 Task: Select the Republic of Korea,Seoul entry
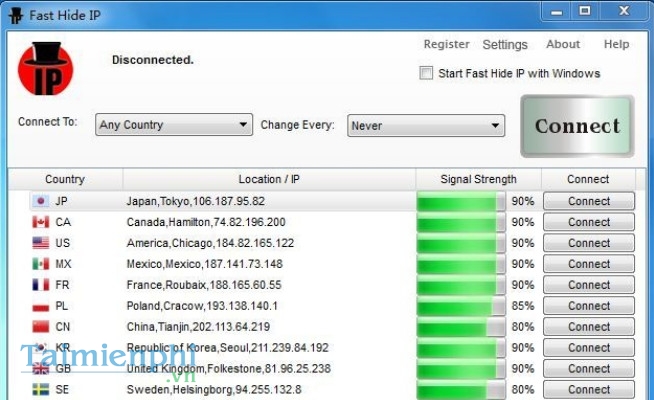pyautogui.click(x=228, y=347)
